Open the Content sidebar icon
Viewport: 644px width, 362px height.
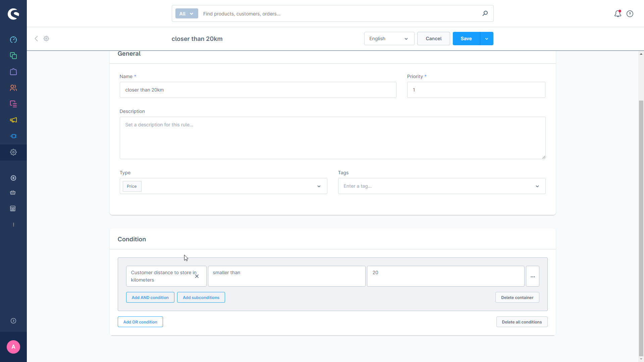pyautogui.click(x=13, y=104)
